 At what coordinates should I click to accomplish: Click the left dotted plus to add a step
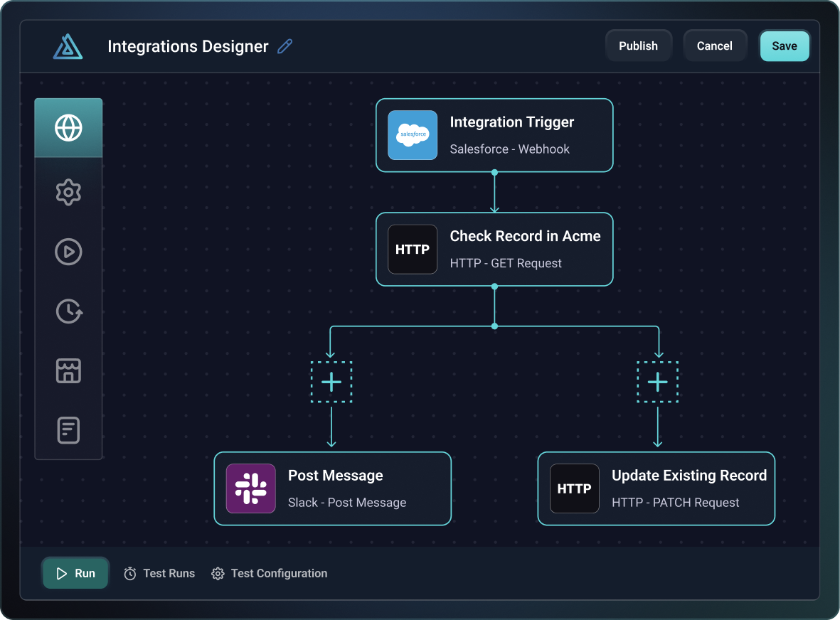coord(331,382)
